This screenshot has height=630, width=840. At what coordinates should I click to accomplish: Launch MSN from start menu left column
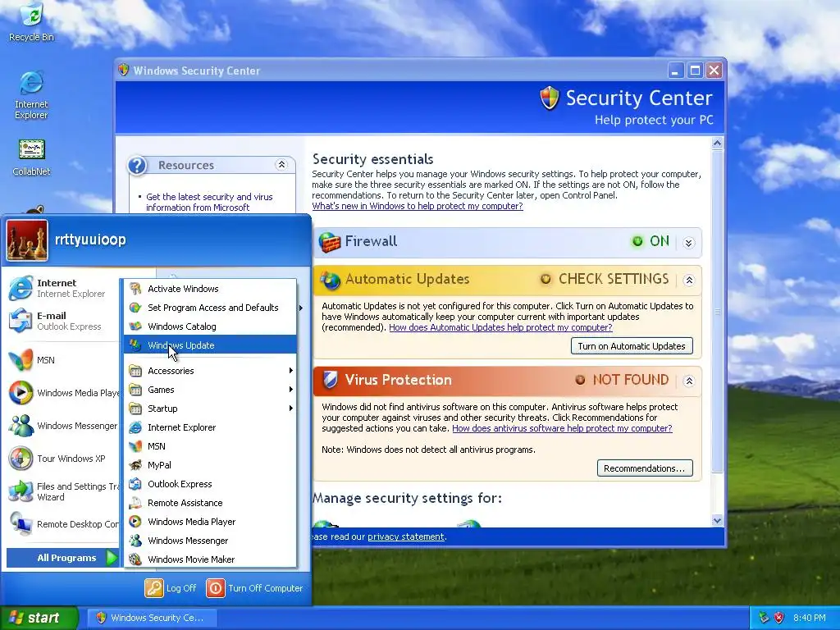[62, 360]
